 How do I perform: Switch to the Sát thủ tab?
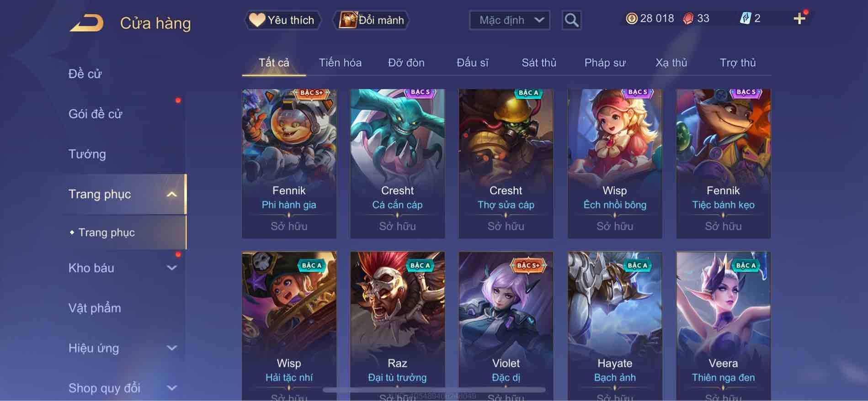pyautogui.click(x=539, y=63)
